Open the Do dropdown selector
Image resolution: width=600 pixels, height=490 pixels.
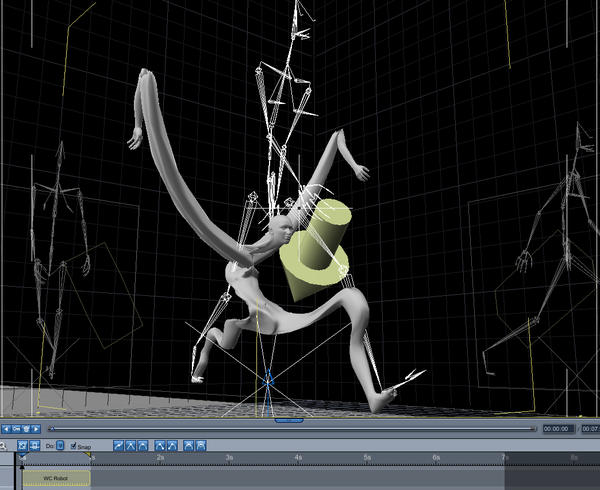click(x=60, y=446)
